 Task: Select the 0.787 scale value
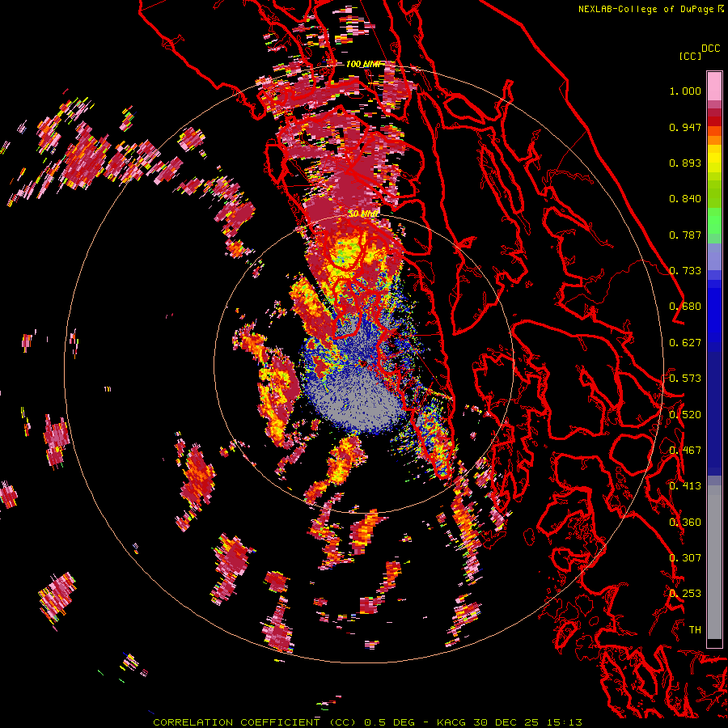coord(685,235)
